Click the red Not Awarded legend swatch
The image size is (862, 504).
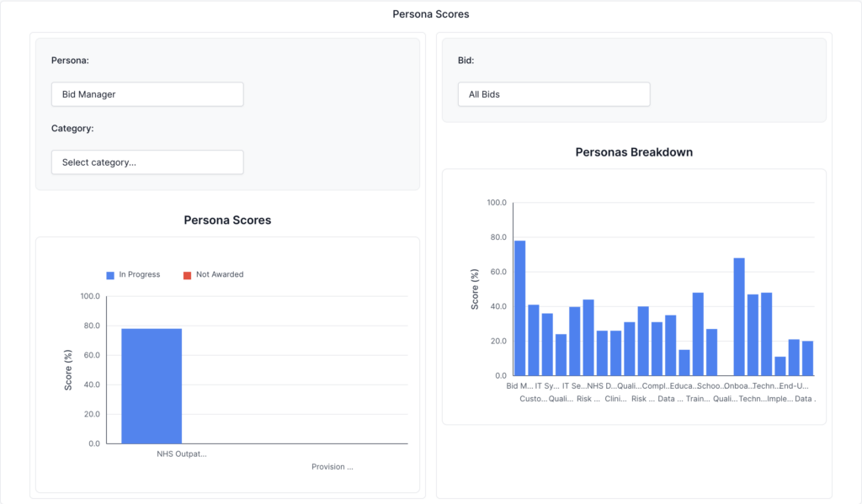coord(187,275)
